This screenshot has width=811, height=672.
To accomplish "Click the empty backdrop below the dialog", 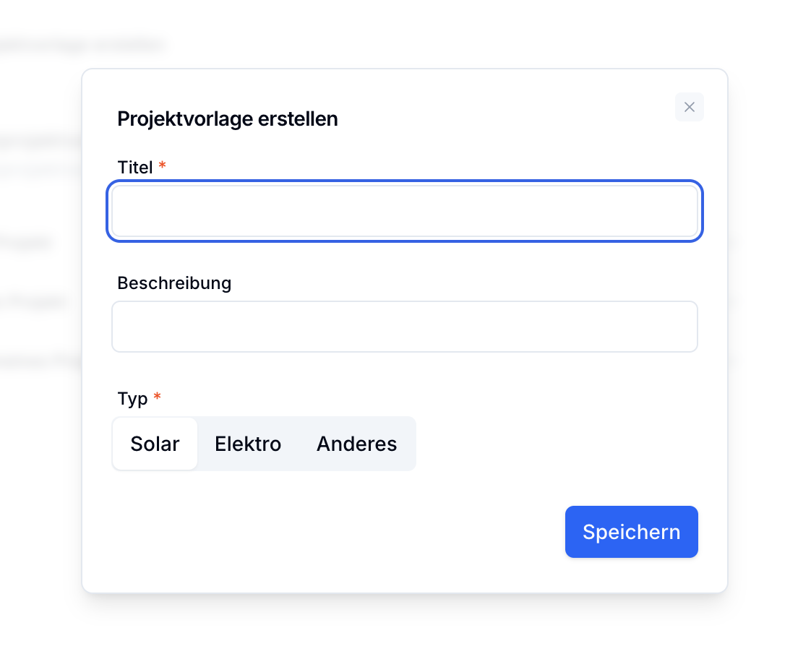I will [x=405, y=636].
